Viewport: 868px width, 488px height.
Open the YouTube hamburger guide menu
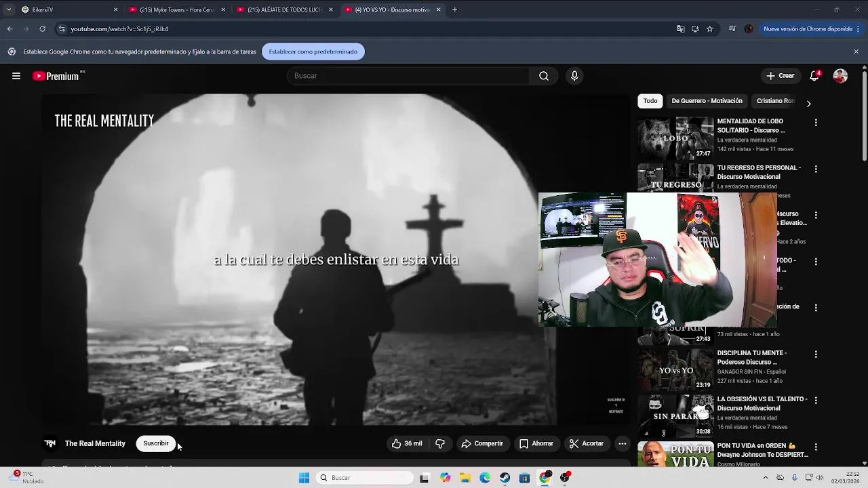(x=16, y=76)
